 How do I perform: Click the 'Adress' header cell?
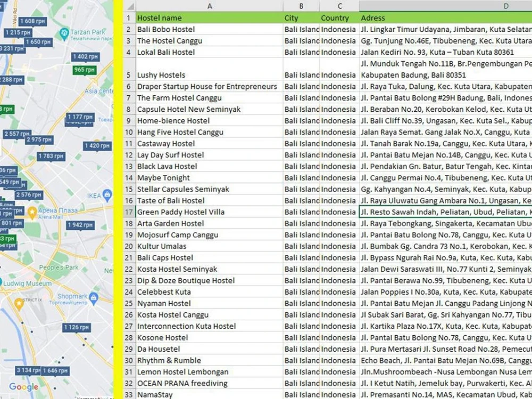click(446, 18)
